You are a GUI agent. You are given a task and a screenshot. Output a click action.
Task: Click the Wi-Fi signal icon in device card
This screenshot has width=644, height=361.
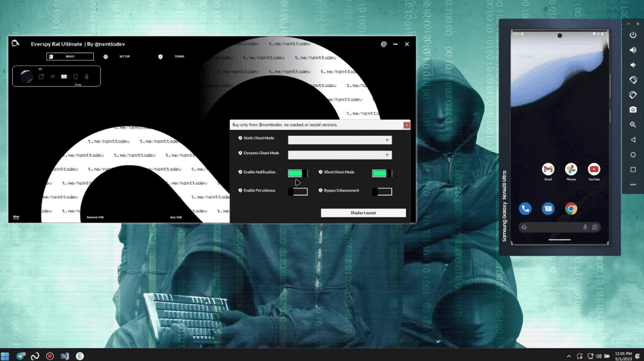52,76
